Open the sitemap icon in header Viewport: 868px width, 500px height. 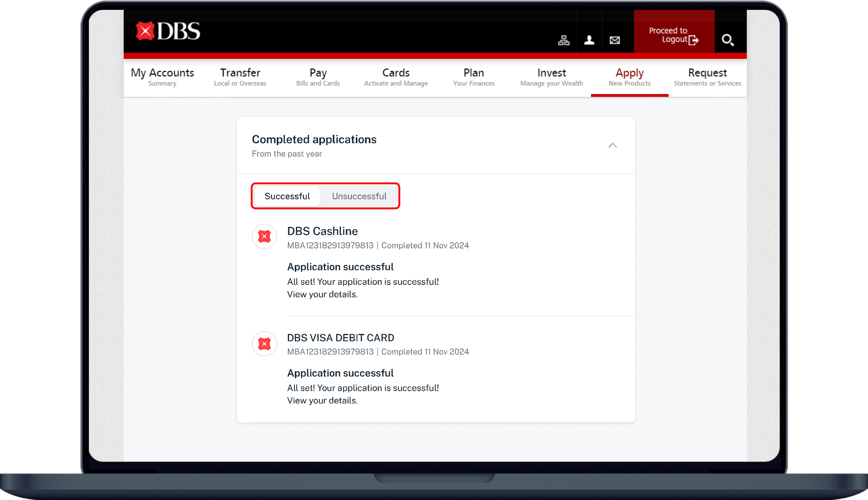click(564, 40)
